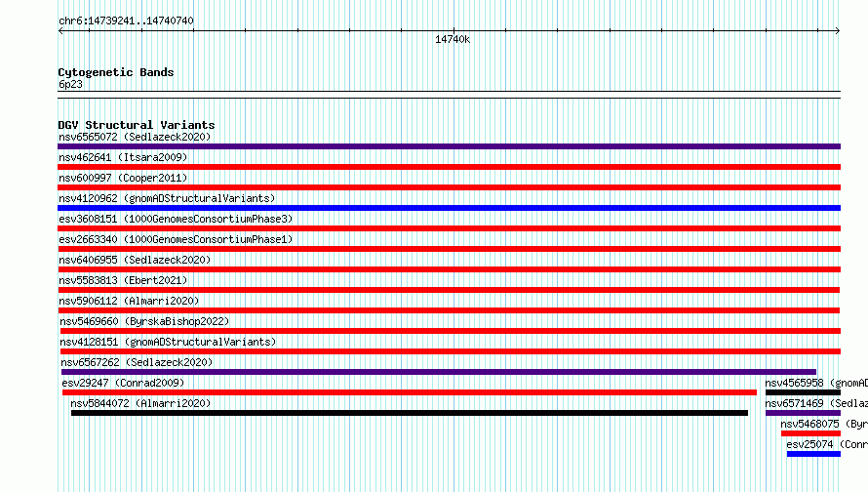Select the short black bar under nsv4565958
868x492 pixels.
tap(803, 392)
